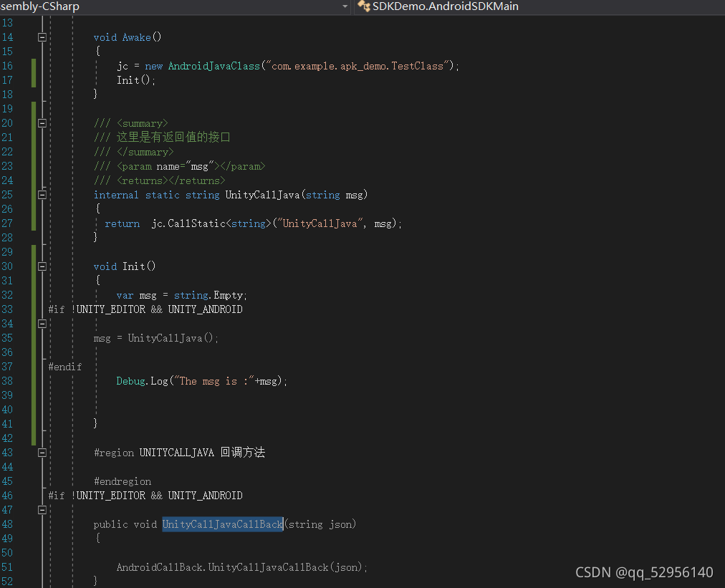Click the "com.example.apk_demo.TestClass" string
The height and width of the screenshot is (588, 725).
[357, 66]
